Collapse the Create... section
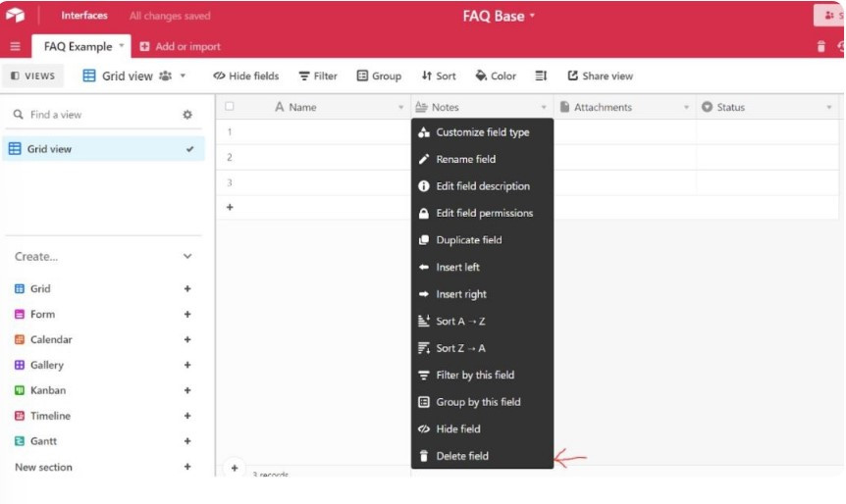Image resolution: width=846 pixels, height=504 pixels. click(x=187, y=257)
